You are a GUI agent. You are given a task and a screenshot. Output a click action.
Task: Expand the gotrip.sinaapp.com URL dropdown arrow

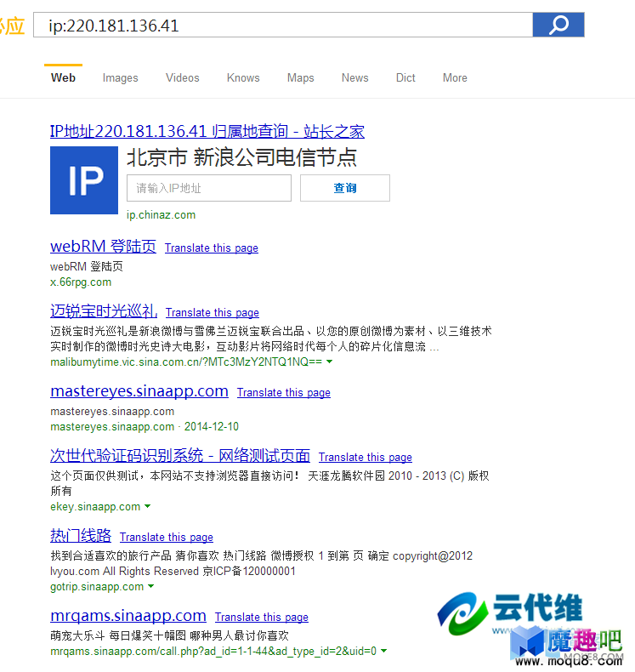click(x=150, y=586)
